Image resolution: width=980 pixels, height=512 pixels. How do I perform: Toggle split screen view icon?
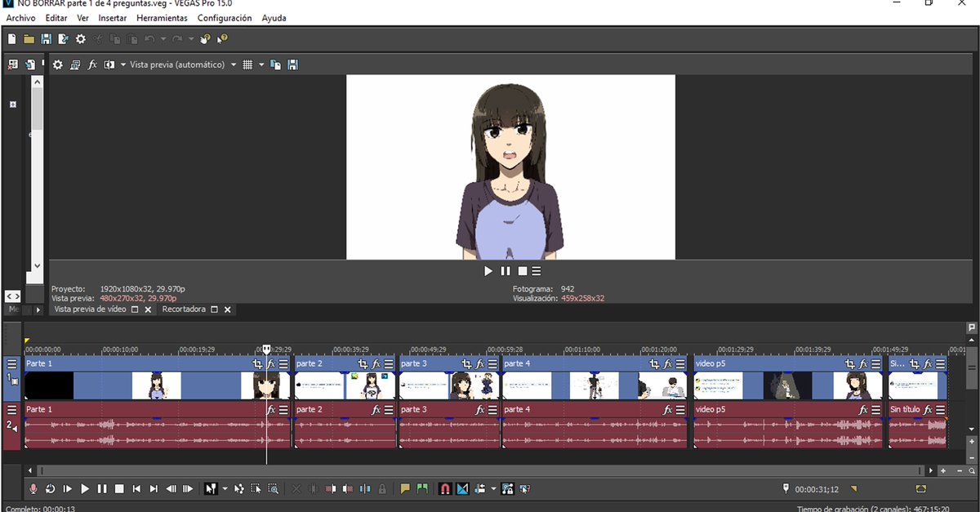(x=109, y=65)
